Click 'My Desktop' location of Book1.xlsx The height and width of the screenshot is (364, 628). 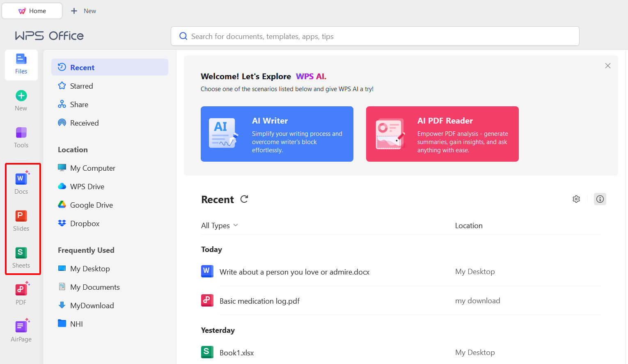click(475, 353)
